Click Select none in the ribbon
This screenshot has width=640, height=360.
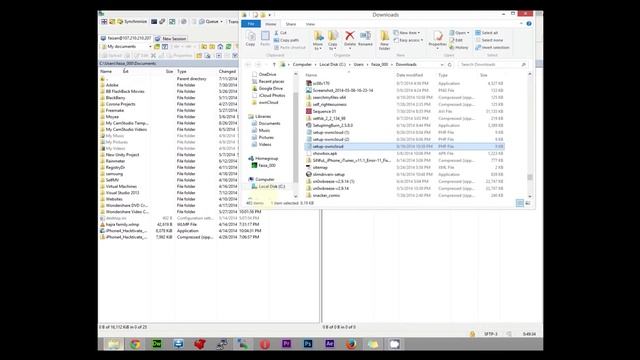click(x=489, y=40)
